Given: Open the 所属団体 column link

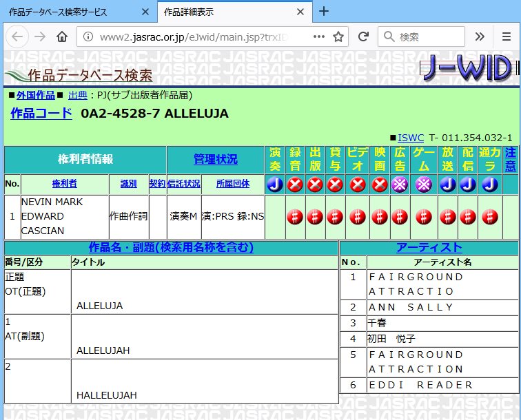Looking at the screenshot, I should pos(233,184).
